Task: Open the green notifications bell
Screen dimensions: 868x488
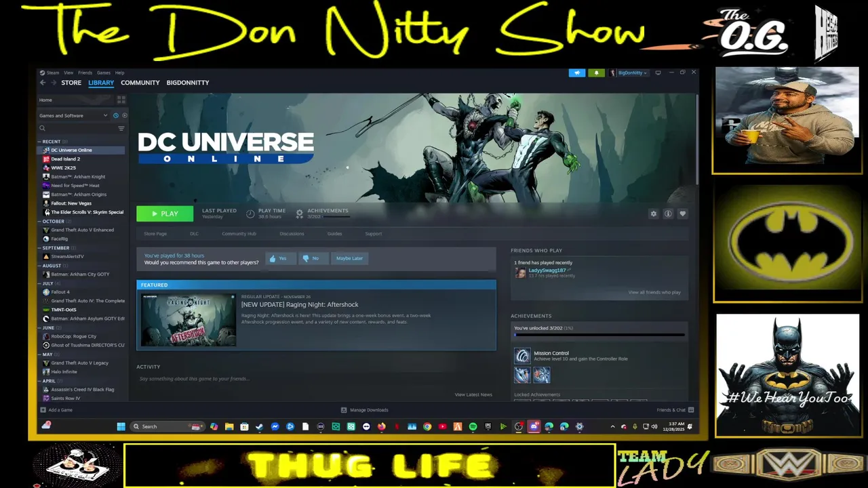Action: (x=596, y=73)
